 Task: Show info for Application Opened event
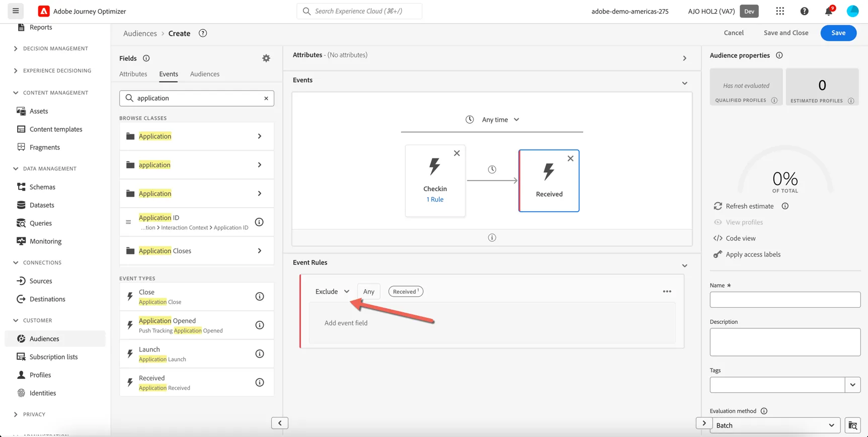click(260, 325)
